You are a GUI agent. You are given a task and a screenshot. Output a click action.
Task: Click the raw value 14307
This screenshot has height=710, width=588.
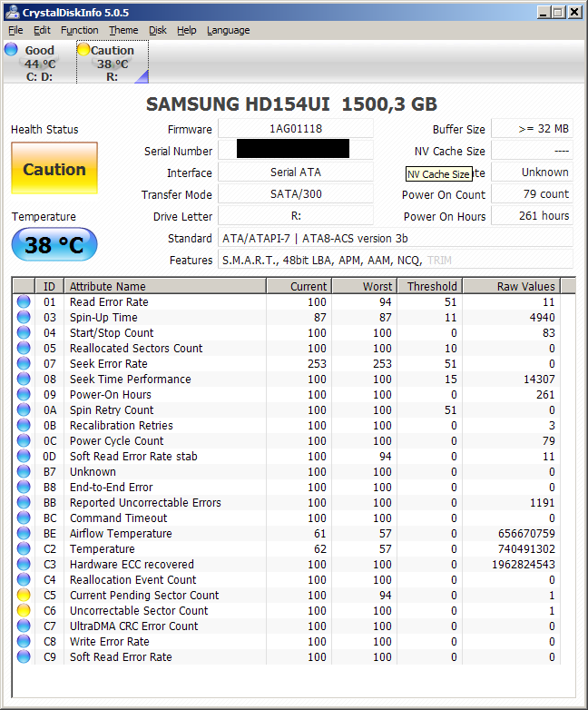(x=539, y=379)
